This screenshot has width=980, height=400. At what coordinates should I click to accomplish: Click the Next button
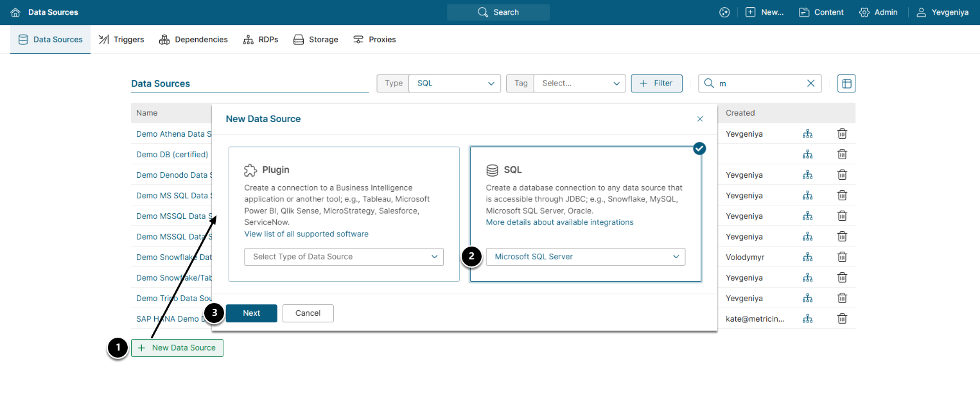point(251,313)
